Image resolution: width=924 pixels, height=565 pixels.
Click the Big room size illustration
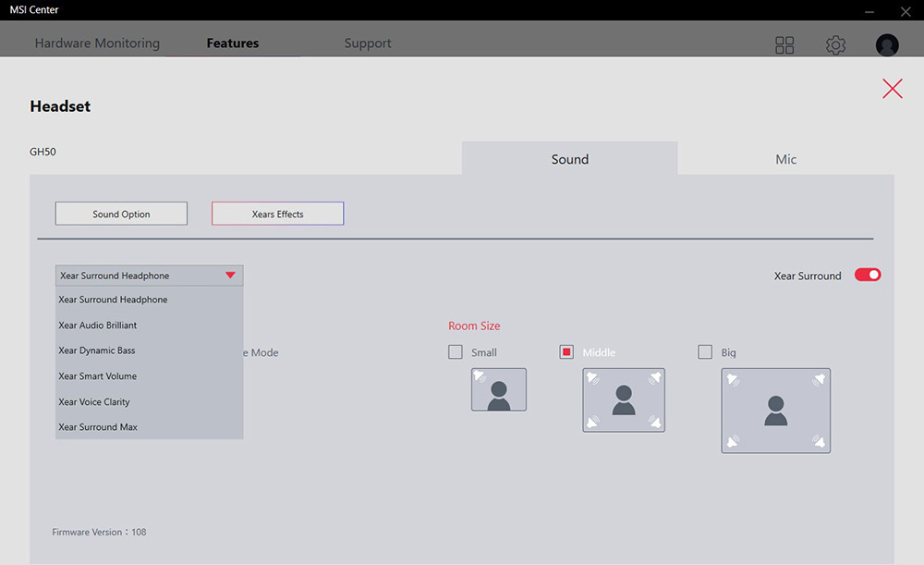coord(776,411)
